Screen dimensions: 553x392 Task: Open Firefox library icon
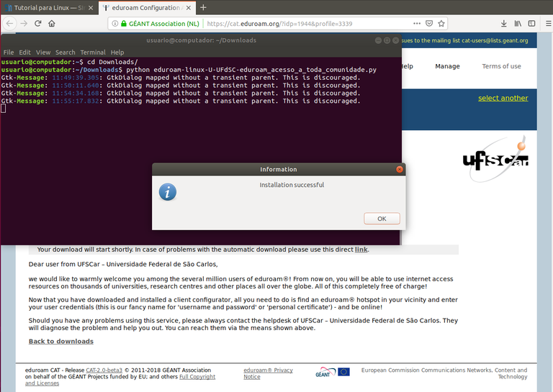518,24
